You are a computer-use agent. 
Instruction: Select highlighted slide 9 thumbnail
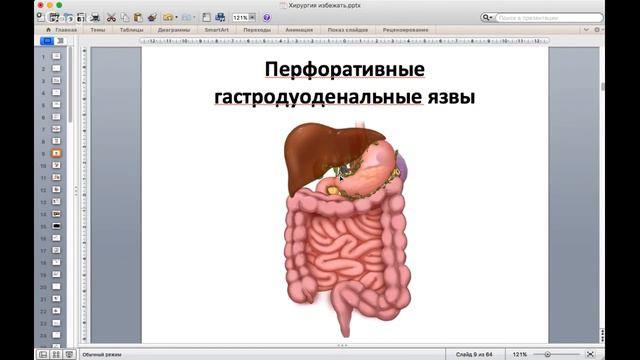click(56, 153)
